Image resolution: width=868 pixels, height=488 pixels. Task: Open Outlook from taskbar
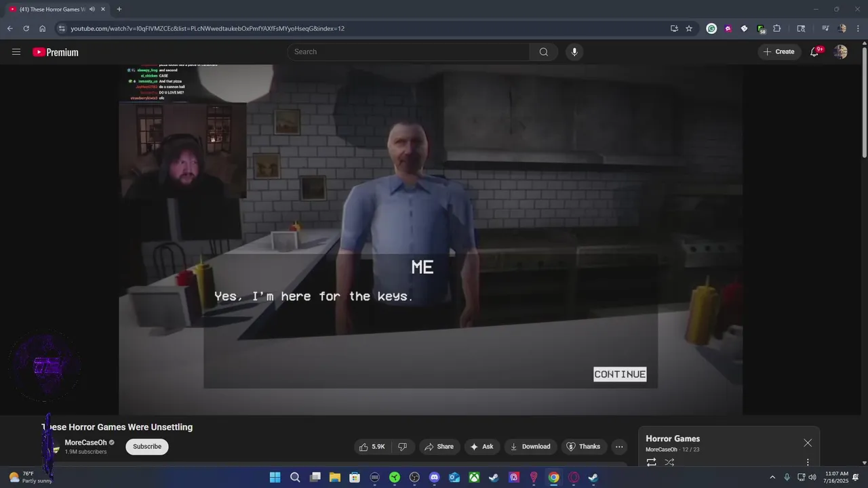click(x=454, y=477)
